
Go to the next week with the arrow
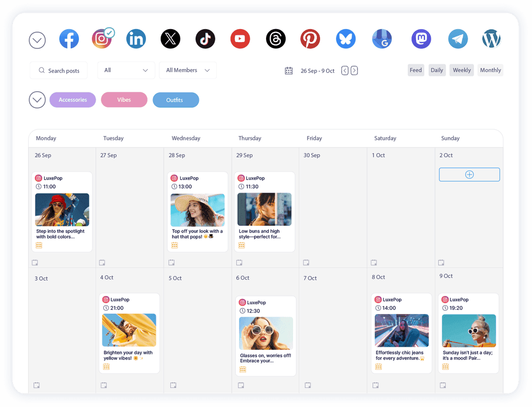coord(354,70)
